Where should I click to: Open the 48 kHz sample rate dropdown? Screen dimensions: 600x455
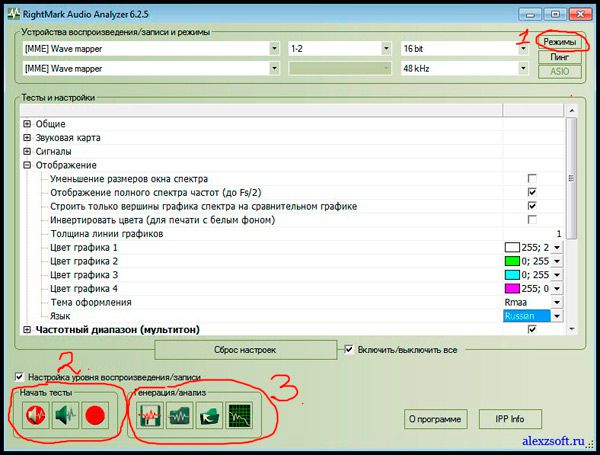523,68
